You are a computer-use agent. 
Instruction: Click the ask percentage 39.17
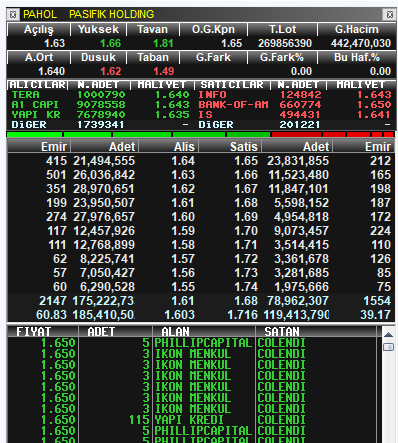tap(375, 315)
